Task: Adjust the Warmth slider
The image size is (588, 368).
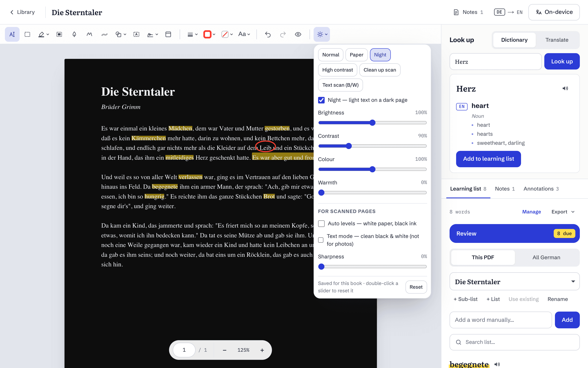Action: point(372,193)
